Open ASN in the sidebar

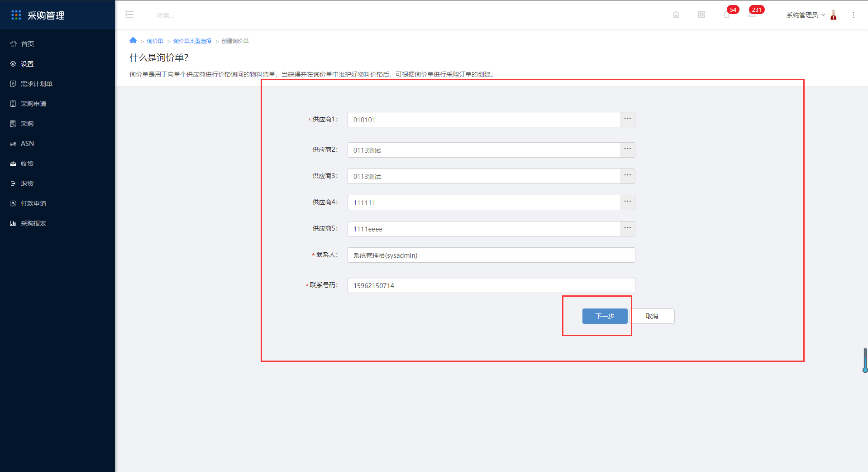57,144
